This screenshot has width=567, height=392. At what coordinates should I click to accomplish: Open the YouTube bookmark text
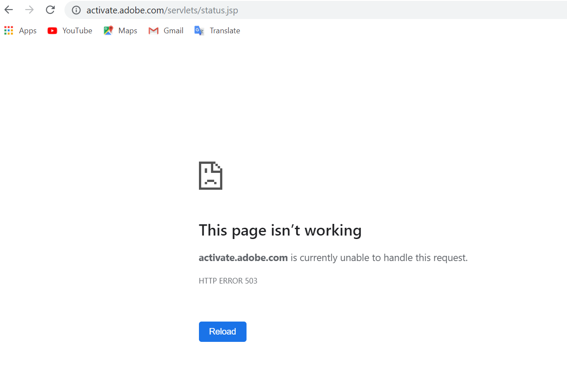click(x=77, y=31)
